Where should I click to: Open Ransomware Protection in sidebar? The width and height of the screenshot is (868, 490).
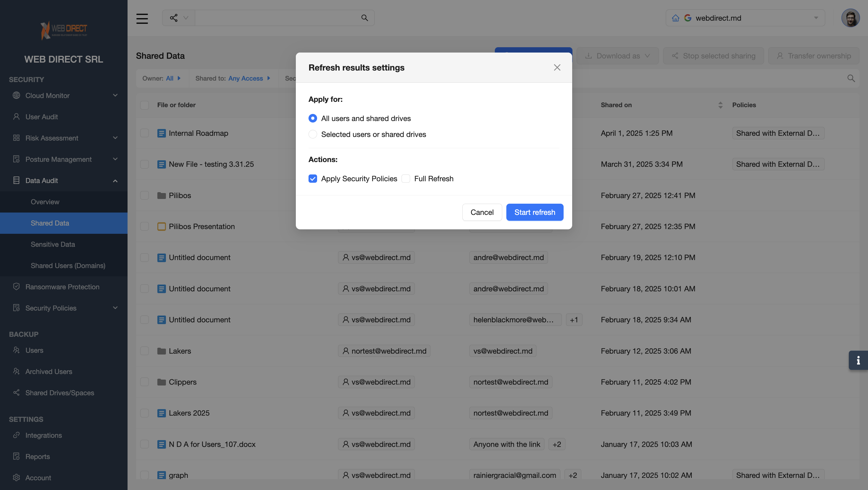(x=64, y=287)
